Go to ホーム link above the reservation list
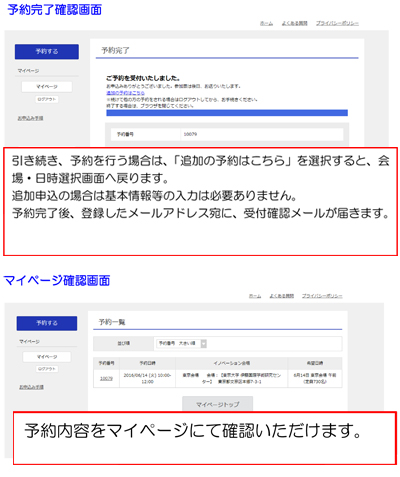400x477 pixels. [x=255, y=296]
